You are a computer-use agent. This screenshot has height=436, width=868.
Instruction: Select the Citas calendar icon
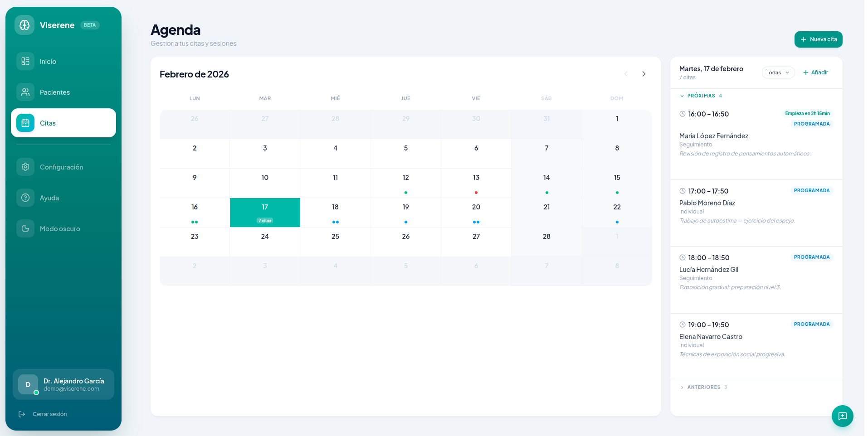pos(25,123)
